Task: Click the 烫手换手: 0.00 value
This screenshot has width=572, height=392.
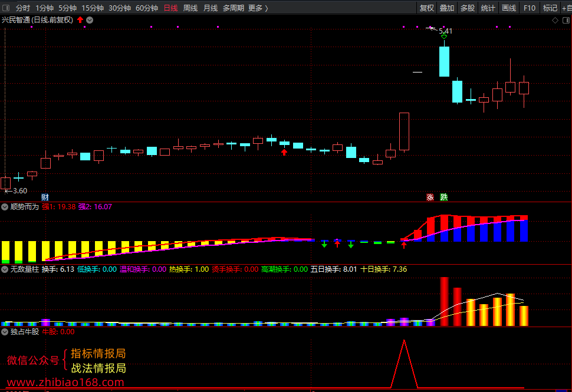Action: [235, 269]
